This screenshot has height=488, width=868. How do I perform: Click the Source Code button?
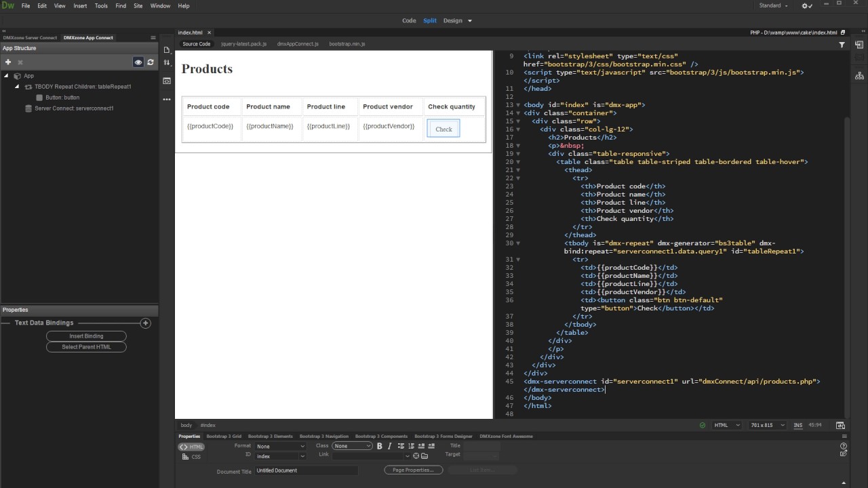click(196, 44)
